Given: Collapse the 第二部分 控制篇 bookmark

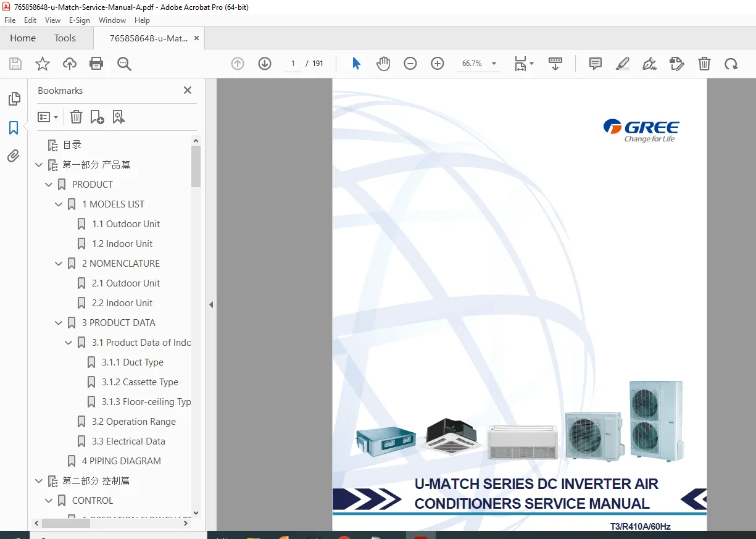Looking at the screenshot, I should click(x=39, y=481).
